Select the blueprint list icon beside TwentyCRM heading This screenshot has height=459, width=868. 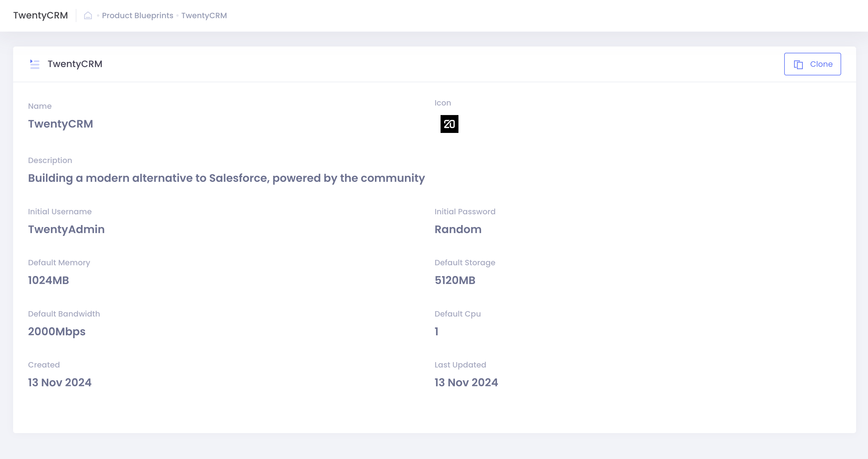tap(34, 64)
